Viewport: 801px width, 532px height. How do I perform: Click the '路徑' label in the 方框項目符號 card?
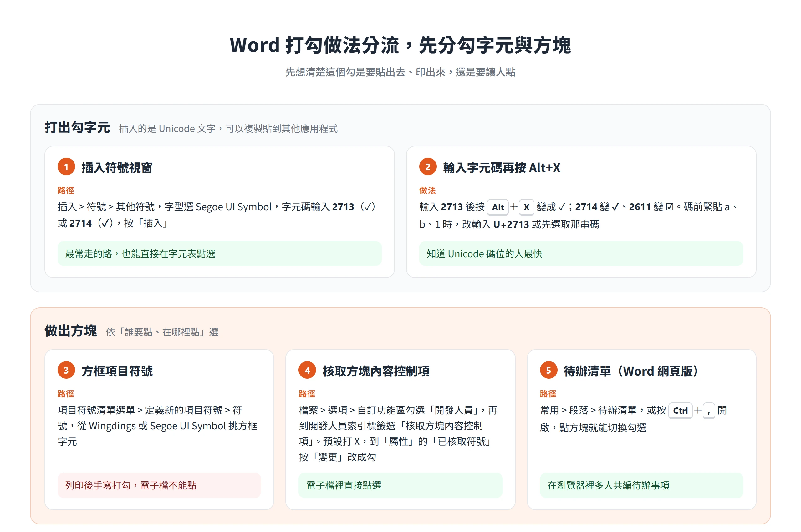65,394
